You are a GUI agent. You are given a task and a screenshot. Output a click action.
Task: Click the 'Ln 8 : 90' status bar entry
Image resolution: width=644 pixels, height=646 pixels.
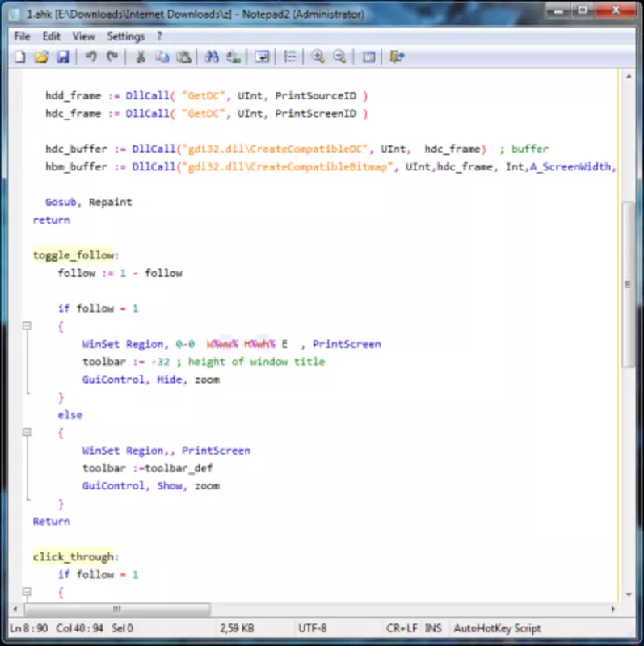(29, 628)
